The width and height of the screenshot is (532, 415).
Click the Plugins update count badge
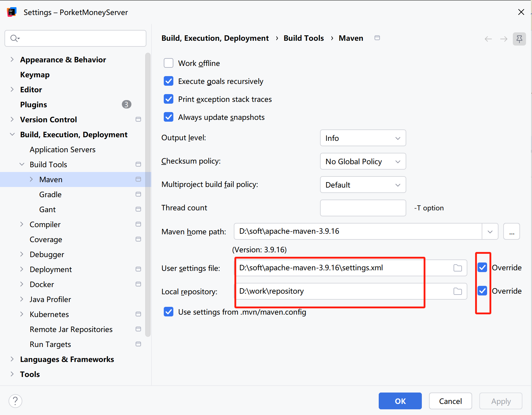point(127,104)
